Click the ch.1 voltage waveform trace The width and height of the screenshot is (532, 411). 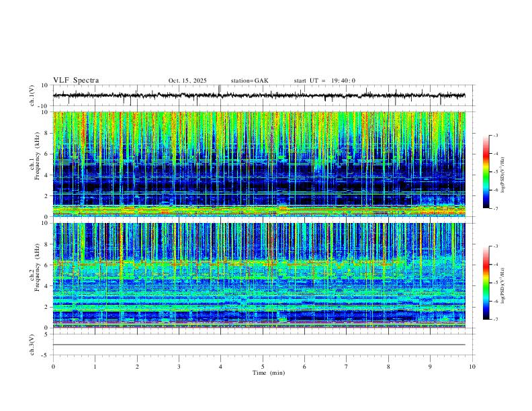259,95
